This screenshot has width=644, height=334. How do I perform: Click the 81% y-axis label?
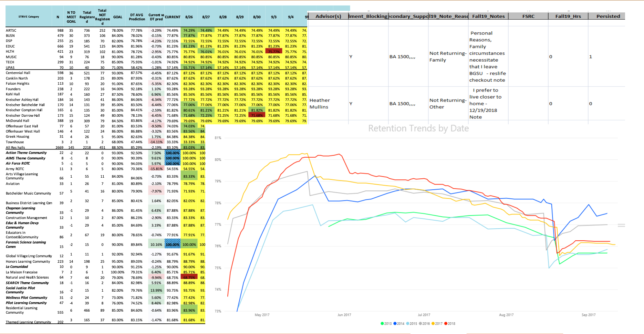click(218, 138)
